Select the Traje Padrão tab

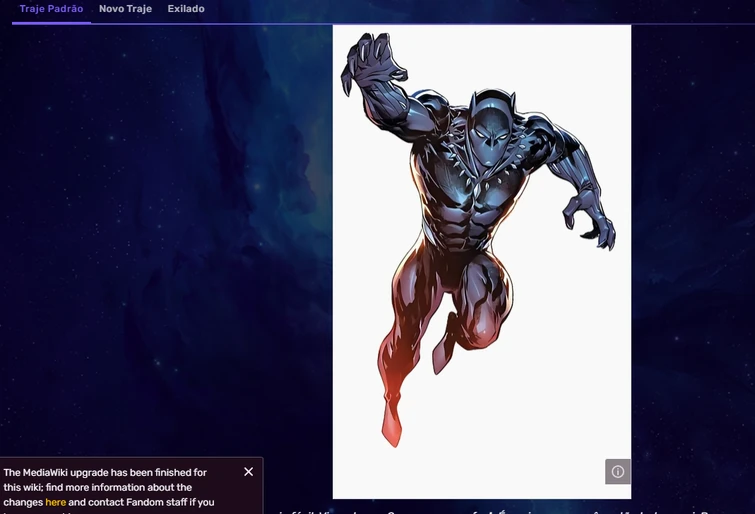[52, 9]
